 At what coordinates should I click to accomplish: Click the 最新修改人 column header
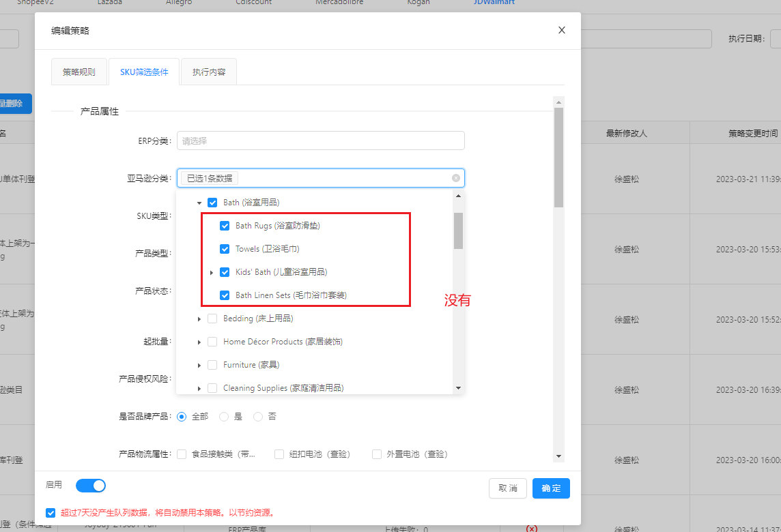[x=627, y=134]
